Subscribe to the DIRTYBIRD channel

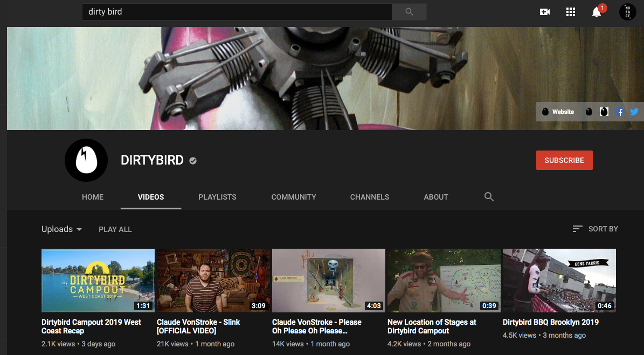click(x=564, y=160)
